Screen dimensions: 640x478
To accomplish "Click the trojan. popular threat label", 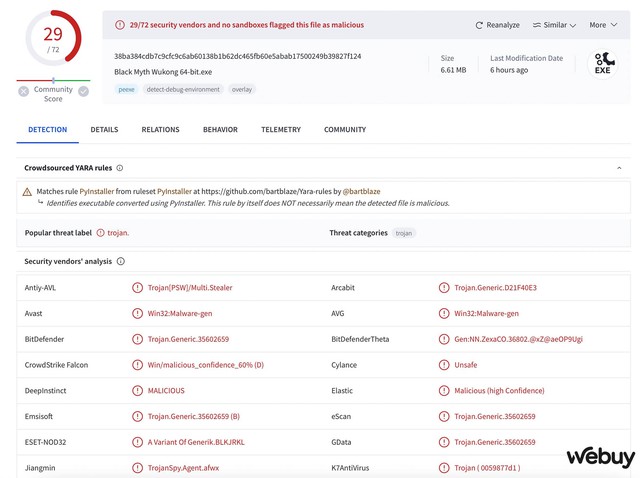I will [118, 233].
